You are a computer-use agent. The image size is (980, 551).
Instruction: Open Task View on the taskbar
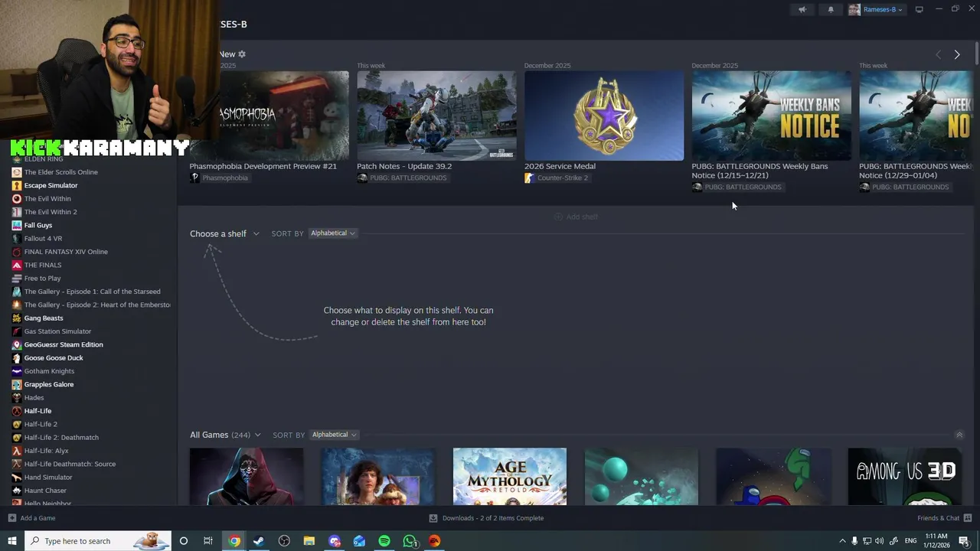[x=208, y=541]
